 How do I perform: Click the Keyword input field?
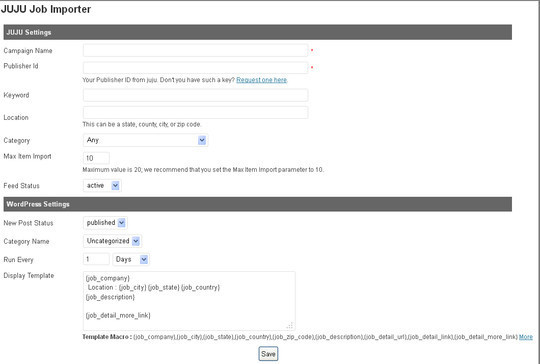click(195, 95)
